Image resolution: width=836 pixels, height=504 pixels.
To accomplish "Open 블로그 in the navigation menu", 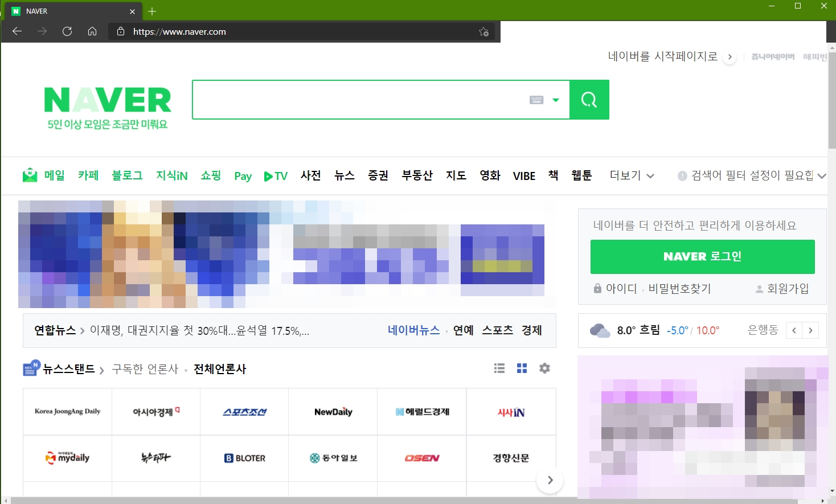I will tap(127, 175).
